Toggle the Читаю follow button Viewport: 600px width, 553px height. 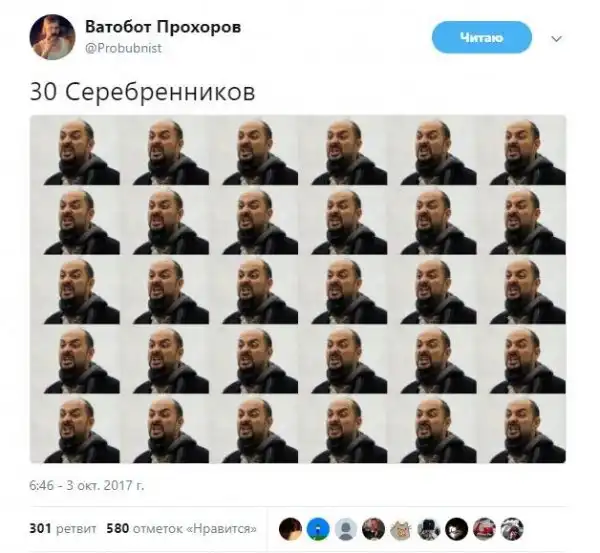482,38
